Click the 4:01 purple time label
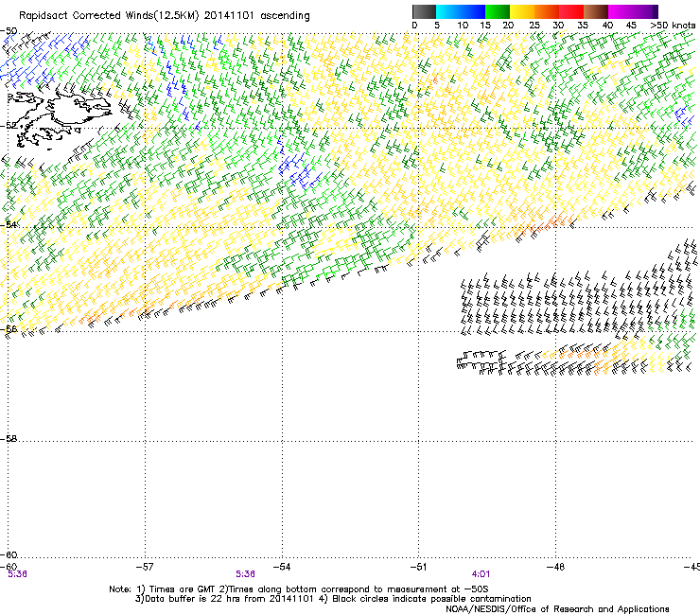The width and height of the screenshot is (700, 615). 481,574
